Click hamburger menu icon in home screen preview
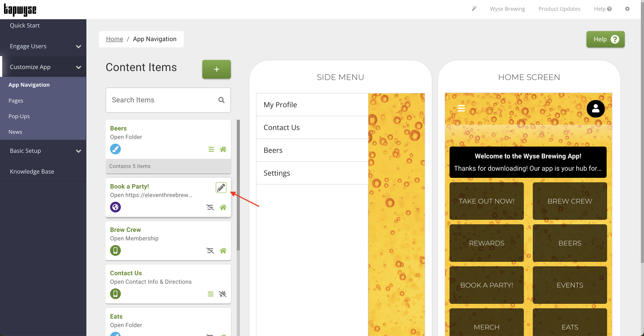The image size is (644, 336). click(x=461, y=108)
